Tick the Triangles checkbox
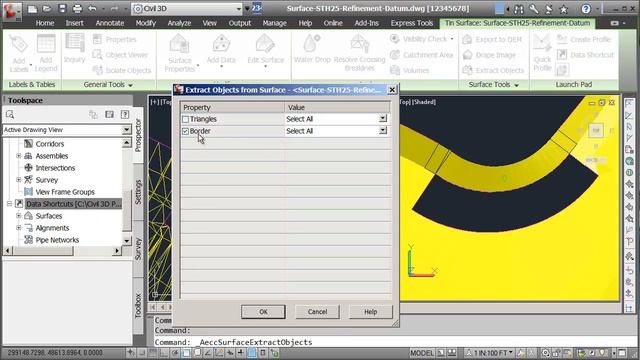Image resolution: width=640 pixels, height=360 pixels. pos(185,119)
